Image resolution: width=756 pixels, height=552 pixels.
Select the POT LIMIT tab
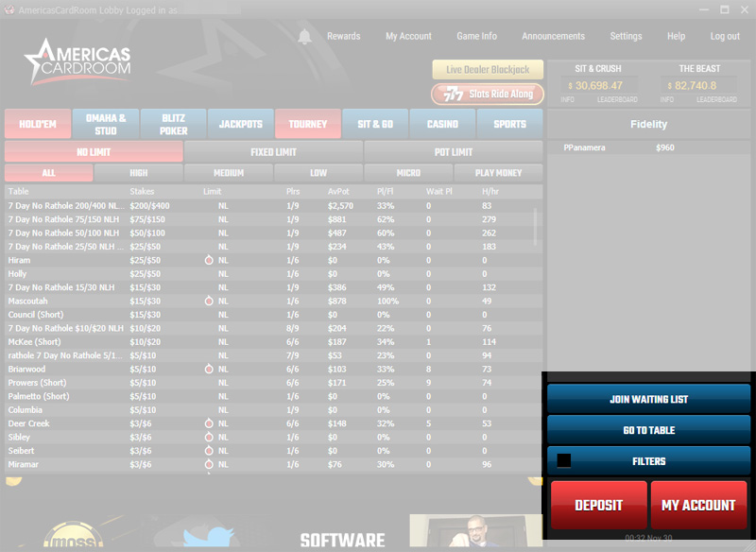(x=454, y=152)
